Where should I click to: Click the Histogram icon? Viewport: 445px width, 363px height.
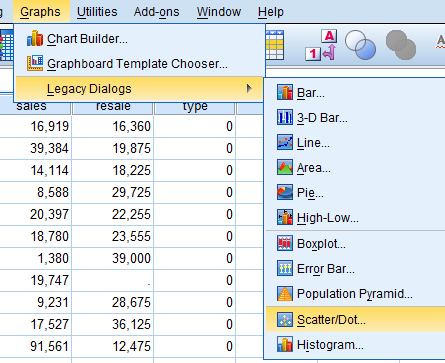pyautogui.click(x=285, y=344)
